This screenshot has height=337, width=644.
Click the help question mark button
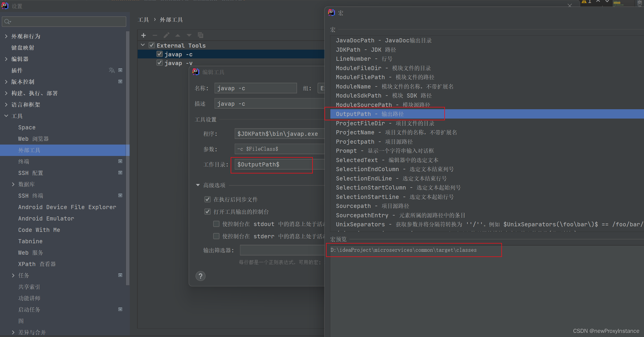coord(201,276)
